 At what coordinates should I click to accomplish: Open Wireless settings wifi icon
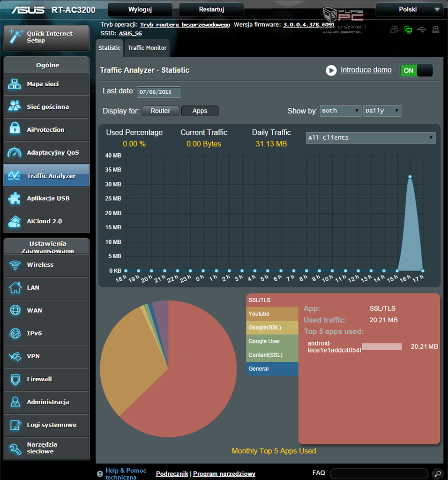pos(15,265)
